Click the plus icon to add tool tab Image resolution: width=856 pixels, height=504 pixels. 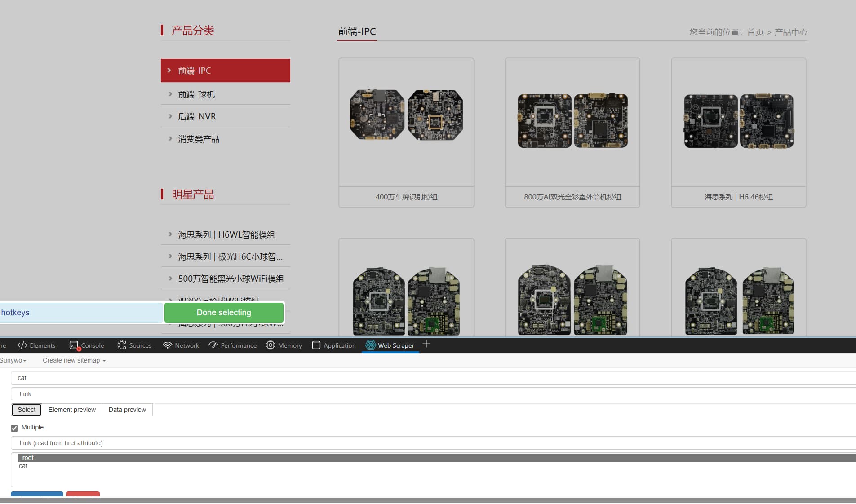(x=426, y=344)
